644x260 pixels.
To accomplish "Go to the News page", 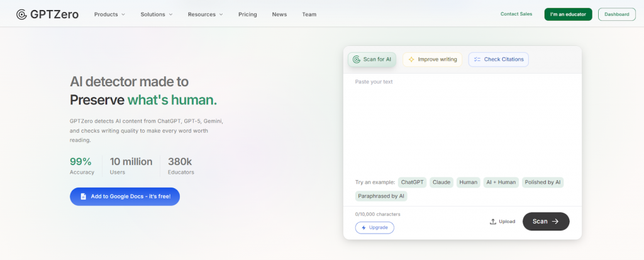I will (279, 14).
